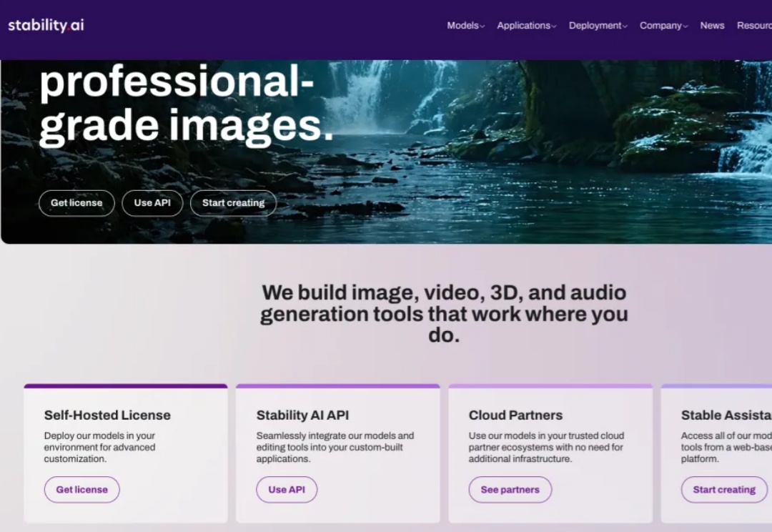Click Use API in Stability AI API card

pyautogui.click(x=287, y=490)
